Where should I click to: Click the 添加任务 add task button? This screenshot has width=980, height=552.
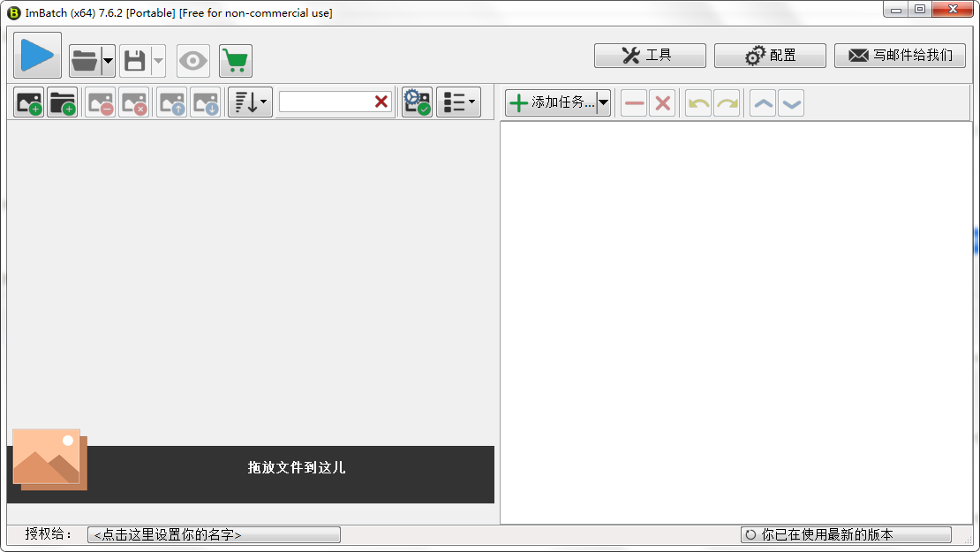(551, 103)
